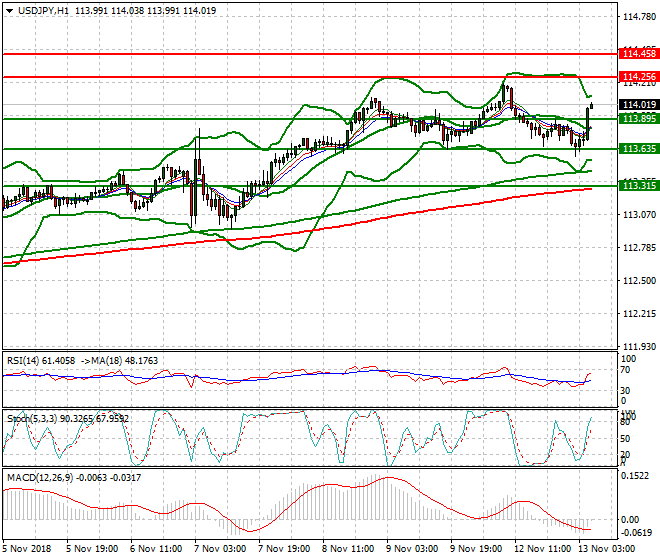Click the RSI scale value 30
660x560 pixels.
point(625,390)
